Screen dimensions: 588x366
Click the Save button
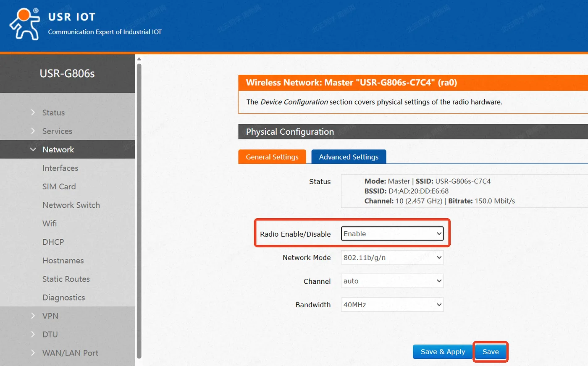pos(491,352)
